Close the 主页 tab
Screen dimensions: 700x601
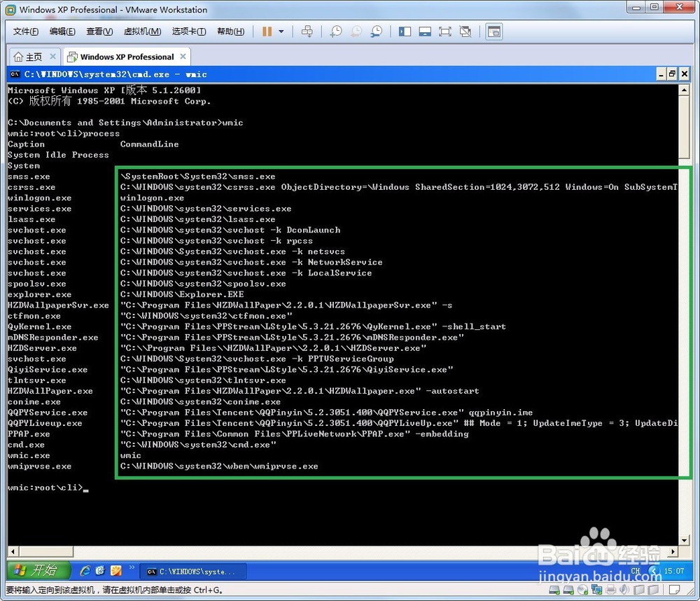pyautogui.click(x=52, y=56)
